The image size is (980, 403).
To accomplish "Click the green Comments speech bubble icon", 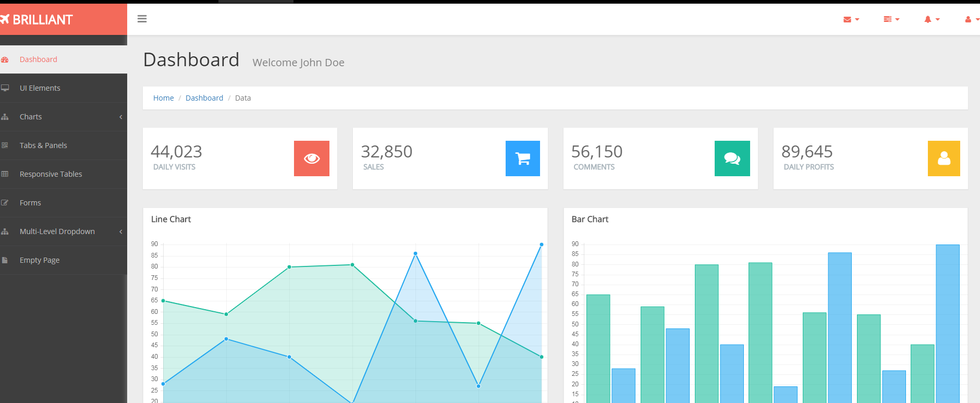I will [x=732, y=158].
